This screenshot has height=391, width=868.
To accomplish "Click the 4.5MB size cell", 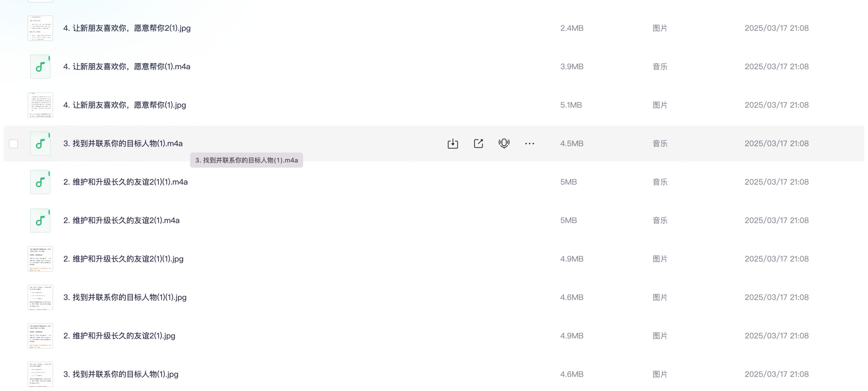I will 572,144.
